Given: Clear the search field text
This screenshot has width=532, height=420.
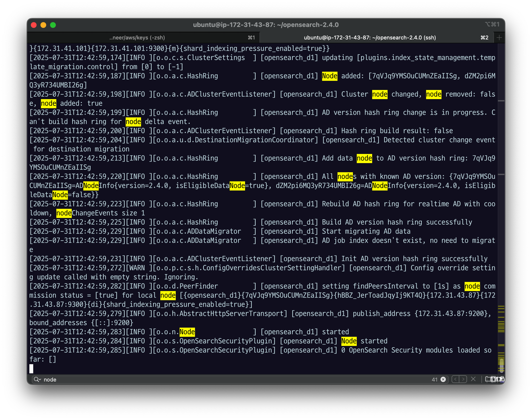Looking at the screenshot, I should [443, 379].
